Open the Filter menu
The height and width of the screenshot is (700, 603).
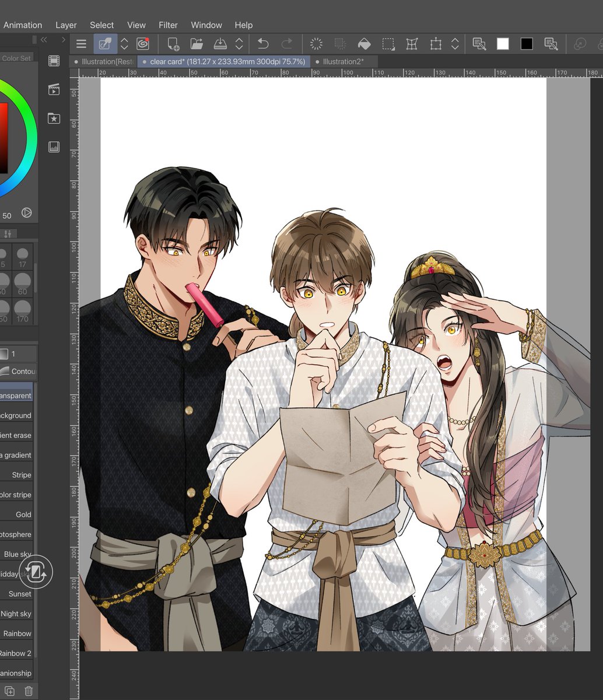tap(168, 24)
